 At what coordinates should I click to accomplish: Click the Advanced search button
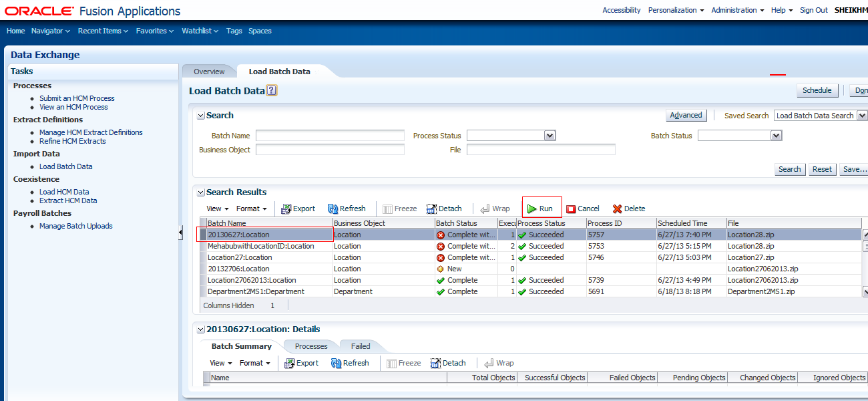tap(686, 114)
